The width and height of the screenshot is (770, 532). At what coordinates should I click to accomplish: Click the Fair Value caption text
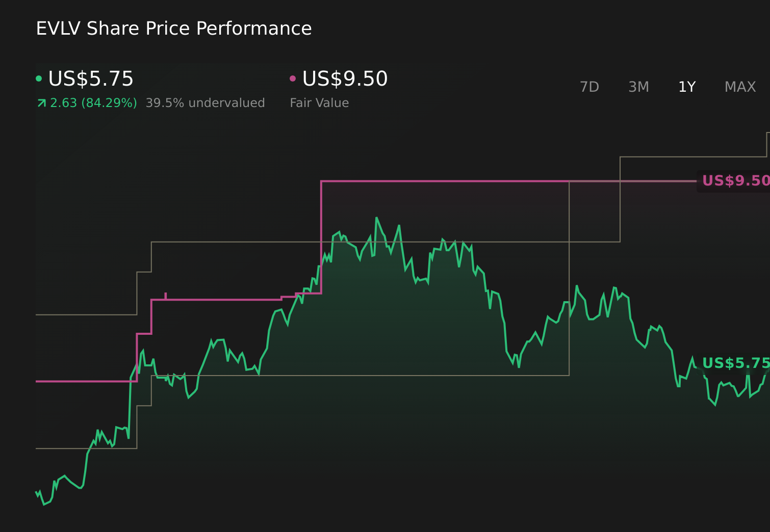[x=319, y=102]
